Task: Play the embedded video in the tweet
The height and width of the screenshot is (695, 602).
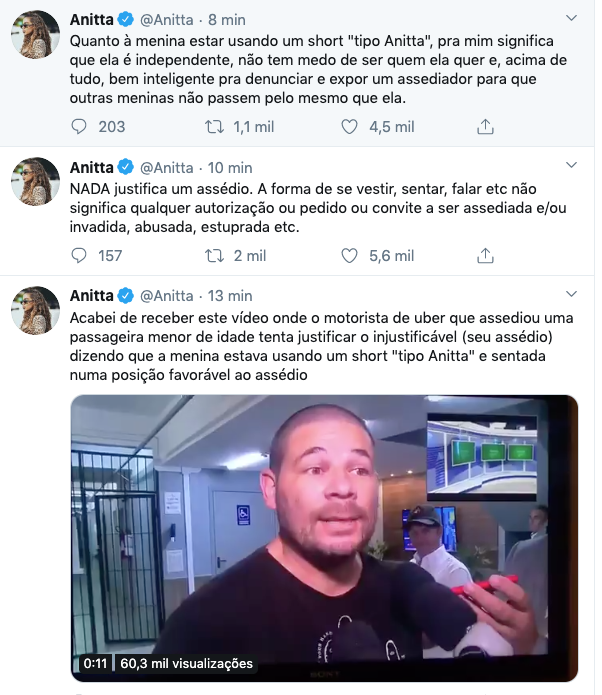Action: [324, 538]
